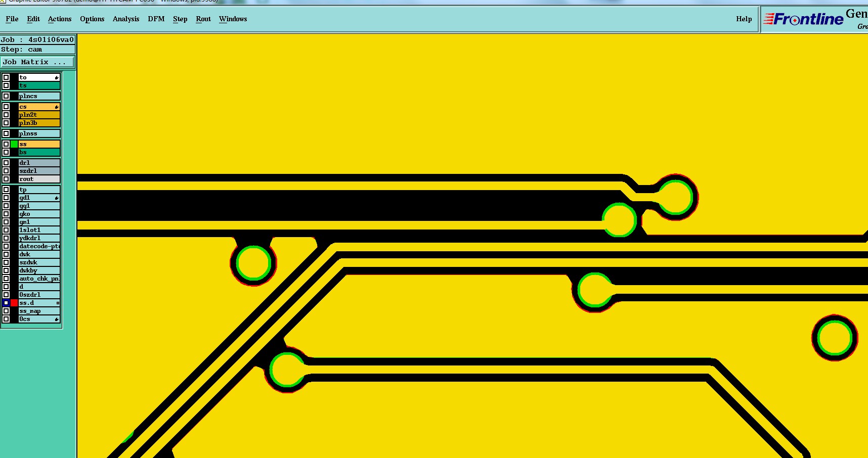Select the 'bs' layer name
Image resolution: width=868 pixels, height=458 pixels.
click(x=39, y=152)
